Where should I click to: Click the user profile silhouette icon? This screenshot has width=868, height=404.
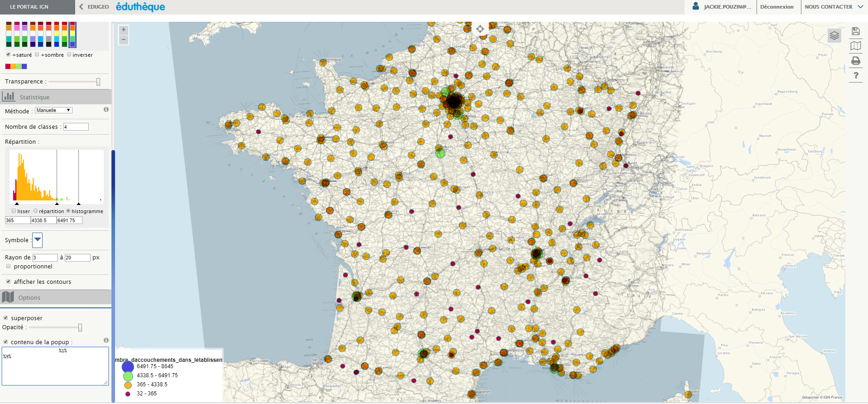(696, 6)
